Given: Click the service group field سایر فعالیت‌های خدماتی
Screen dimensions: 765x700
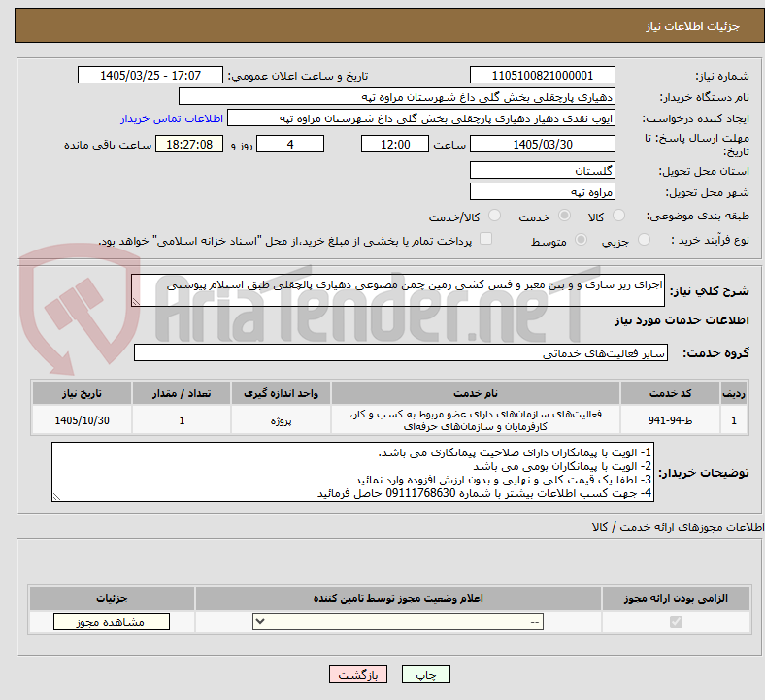Looking at the screenshot, I should click(401, 352).
